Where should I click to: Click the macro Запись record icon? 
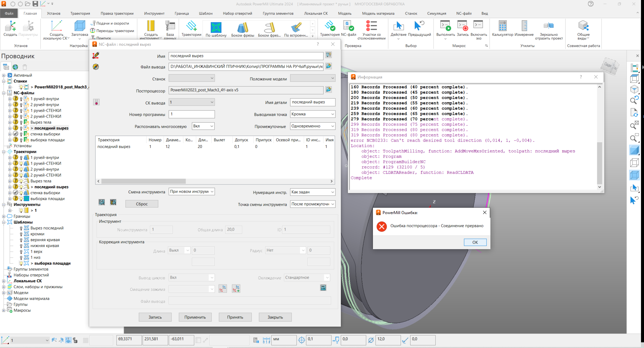click(462, 26)
